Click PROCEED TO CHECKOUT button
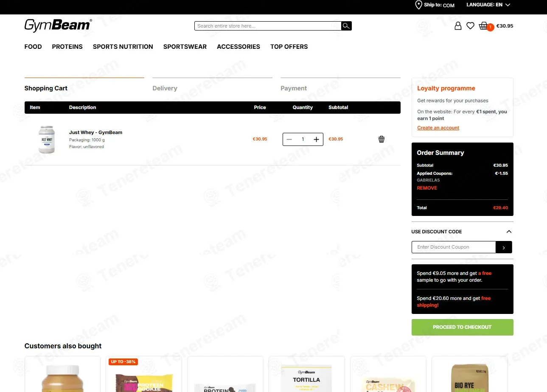The width and height of the screenshot is (547, 392). [462, 327]
